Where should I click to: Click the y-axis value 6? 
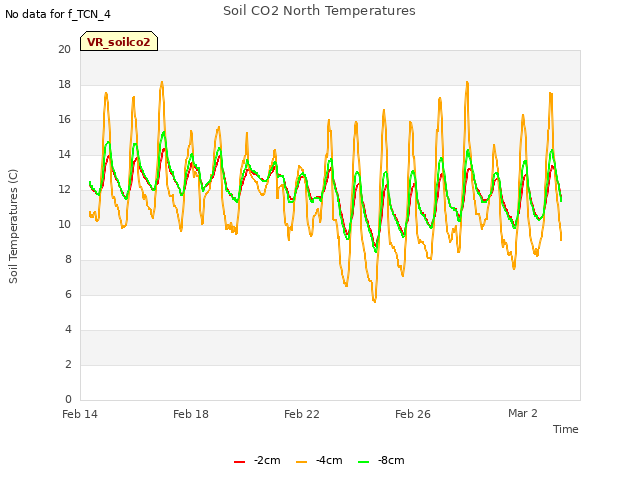pyautogui.click(x=68, y=295)
